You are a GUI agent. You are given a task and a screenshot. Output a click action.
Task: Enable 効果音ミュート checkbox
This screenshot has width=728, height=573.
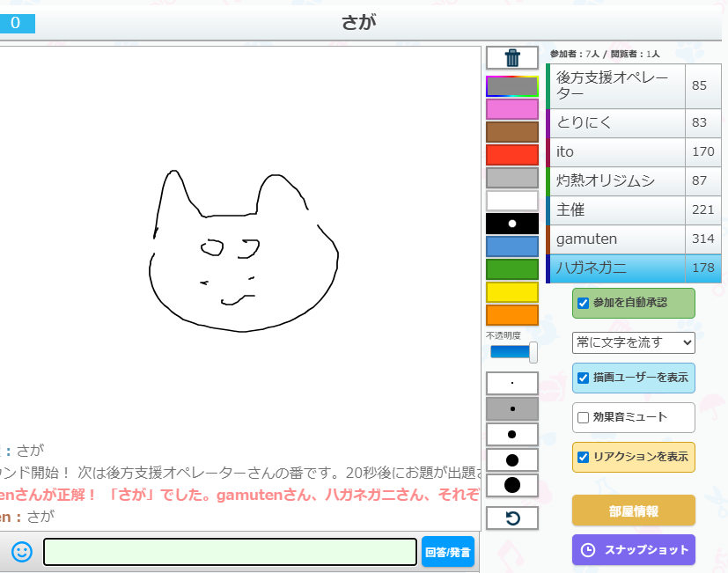point(583,417)
